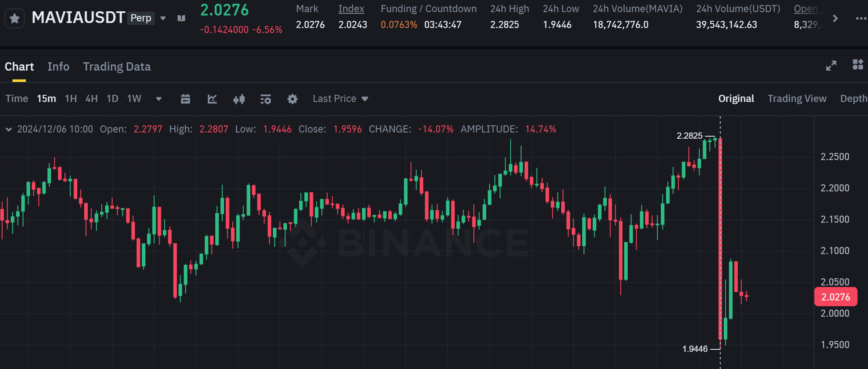Image resolution: width=868 pixels, height=369 pixels.
Task: Click the 0.0763% funding rate value
Action: point(399,25)
